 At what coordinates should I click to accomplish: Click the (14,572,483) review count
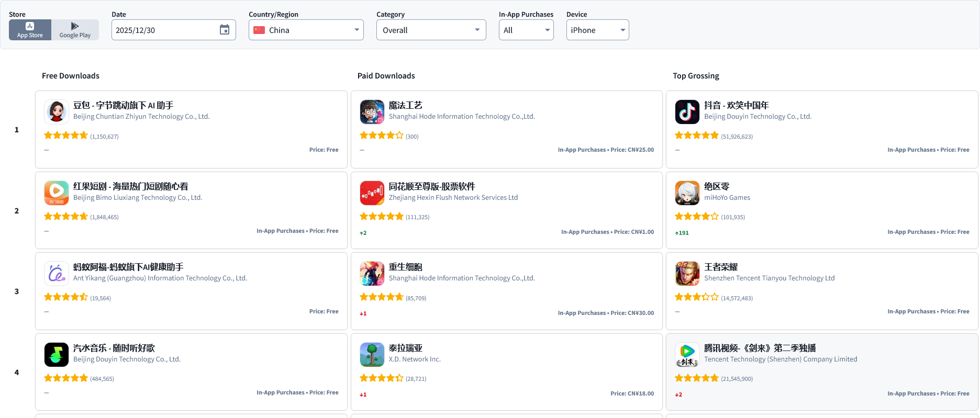[x=737, y=298]
